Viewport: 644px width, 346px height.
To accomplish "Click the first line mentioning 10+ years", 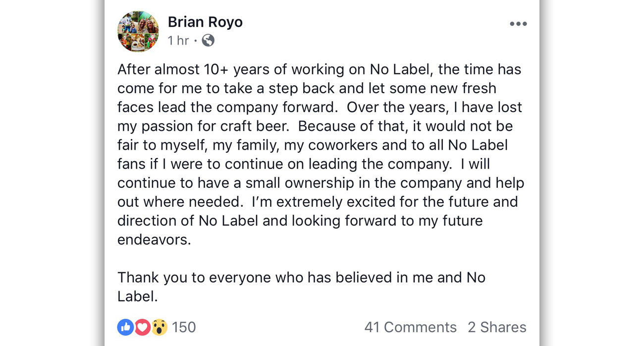I will pos(319,69).
